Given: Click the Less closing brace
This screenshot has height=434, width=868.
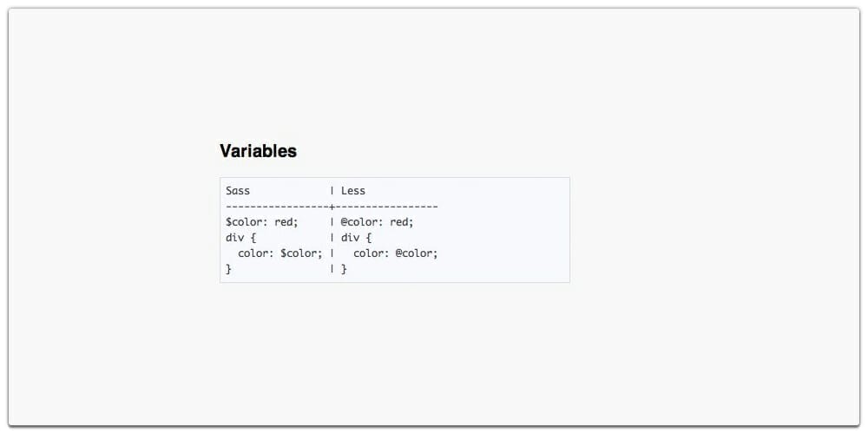Looking at the screenshot, I should (x=344, y=269).
